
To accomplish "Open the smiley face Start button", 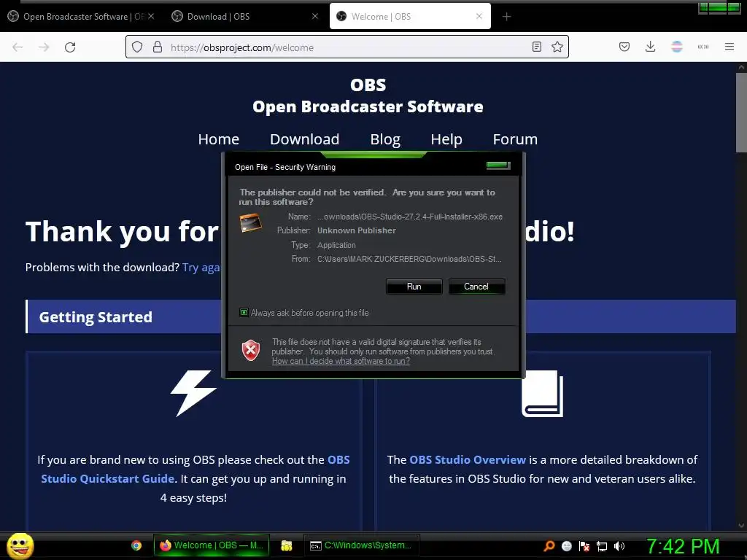I will pos(20,545).
